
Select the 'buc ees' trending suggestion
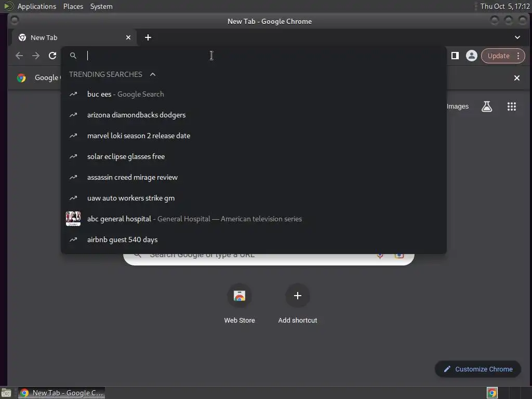[254, 94]
